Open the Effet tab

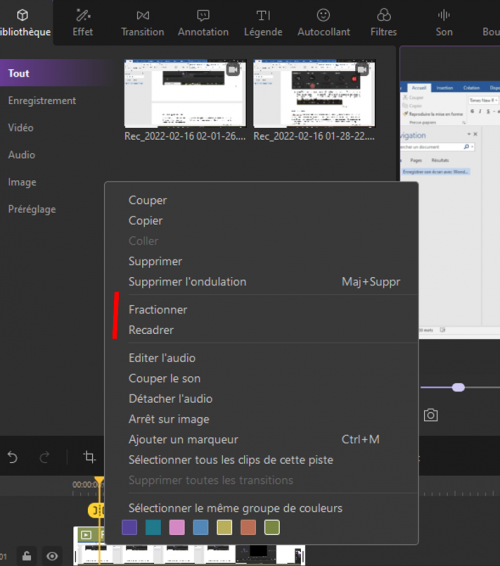[83, 23]
